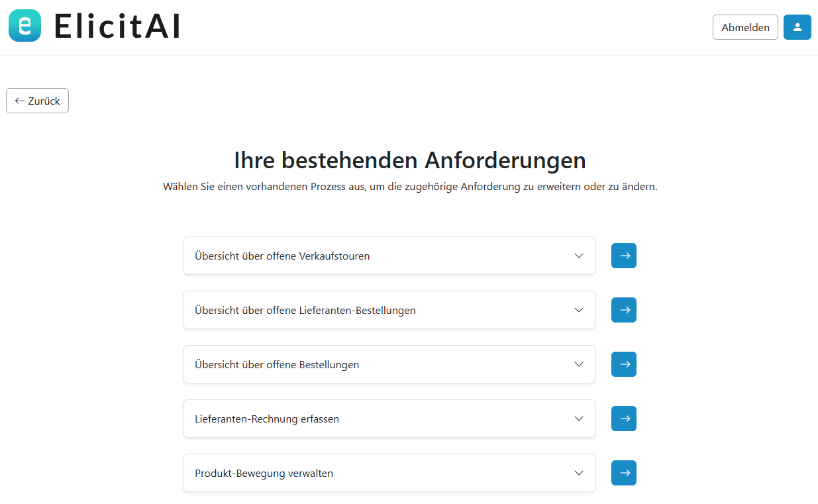Image resolution: width=818 pixels, height=504 pixels.
Task: Click the ElicitAI logo icon
Action: click(25, 26)
